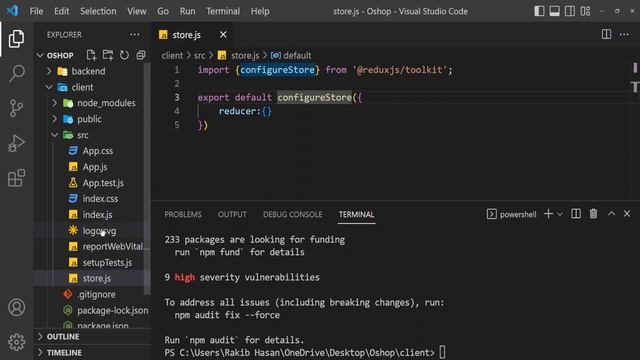
Task: Click the default symbol breadcrumb
Action: tap(297, 55)
